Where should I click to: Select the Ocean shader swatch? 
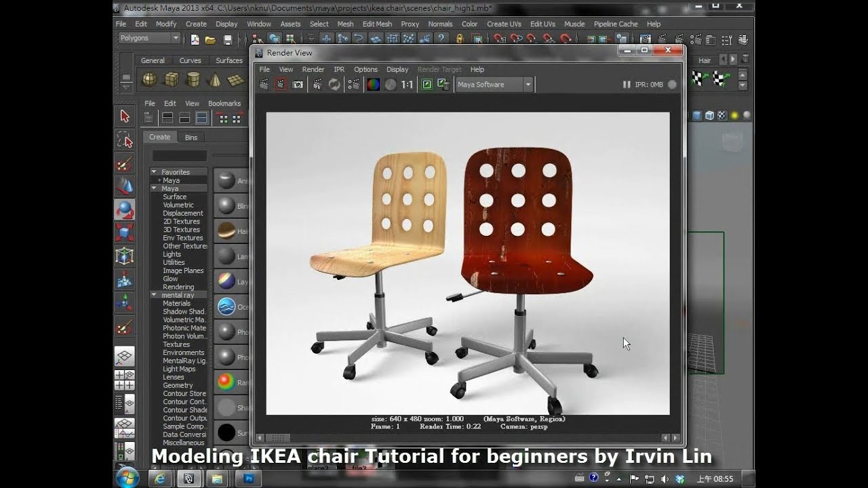226,307
